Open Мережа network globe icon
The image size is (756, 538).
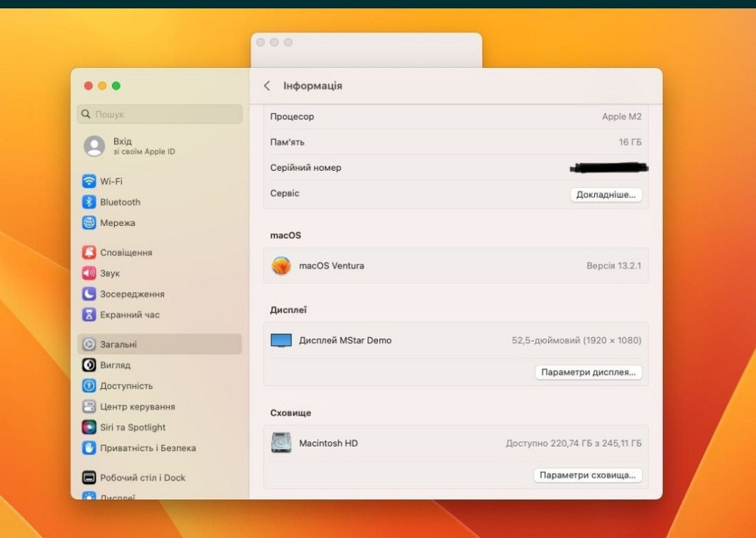click(89, 223)
